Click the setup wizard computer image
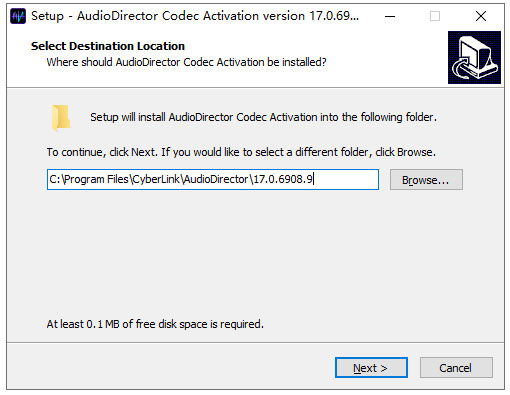This screenshot has height=395, width=510. [474, 57]
